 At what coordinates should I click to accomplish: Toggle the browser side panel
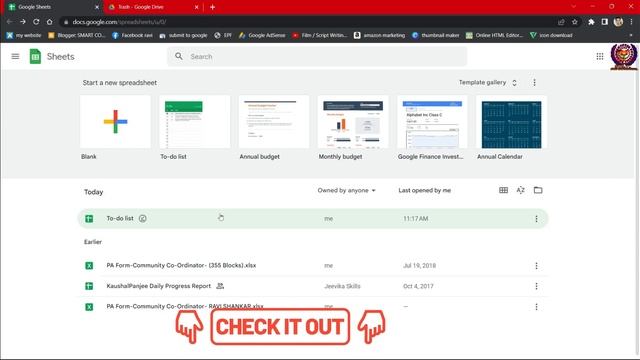(x=604, y=22)
